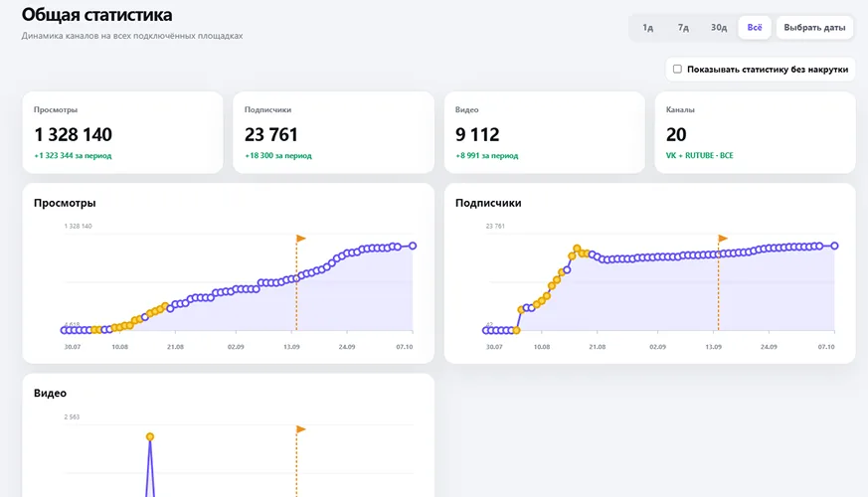Screen dimensions: 868x497
Task: Click the 'VK + RUTUBE · ВСЕ' text
Action: coord(700,155)
